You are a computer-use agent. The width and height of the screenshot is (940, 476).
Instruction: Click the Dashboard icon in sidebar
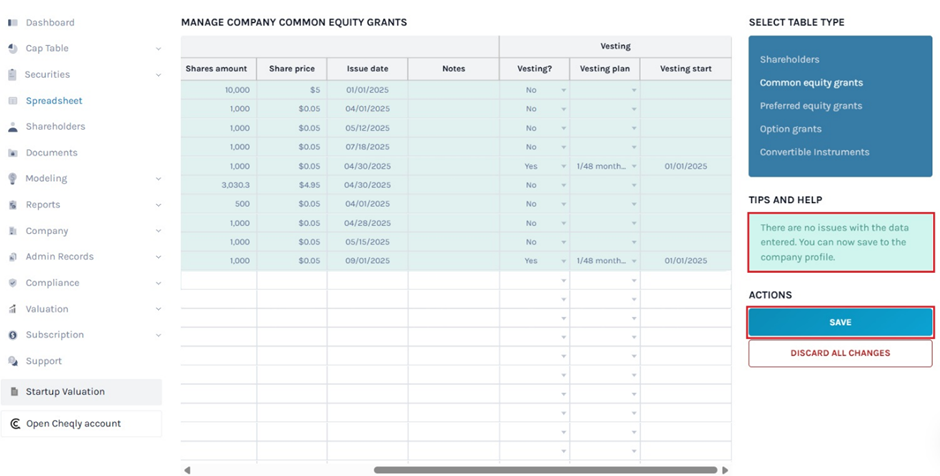point(13,22)
